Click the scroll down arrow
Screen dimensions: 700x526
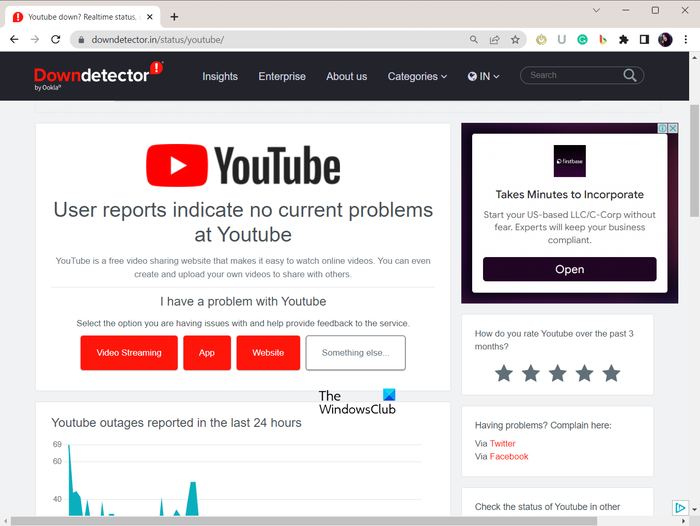pyautogui.click(x=694, y=509)
